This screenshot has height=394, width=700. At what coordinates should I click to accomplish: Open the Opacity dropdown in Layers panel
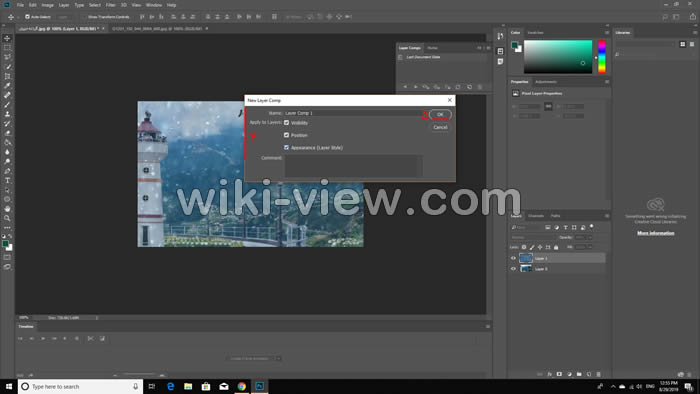[x=590, y=237]
